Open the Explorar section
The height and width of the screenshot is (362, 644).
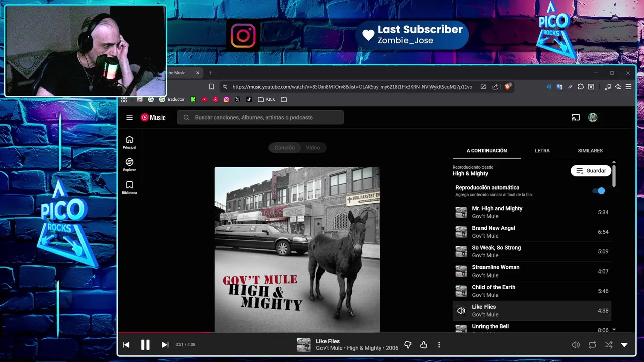click(129, 165)
